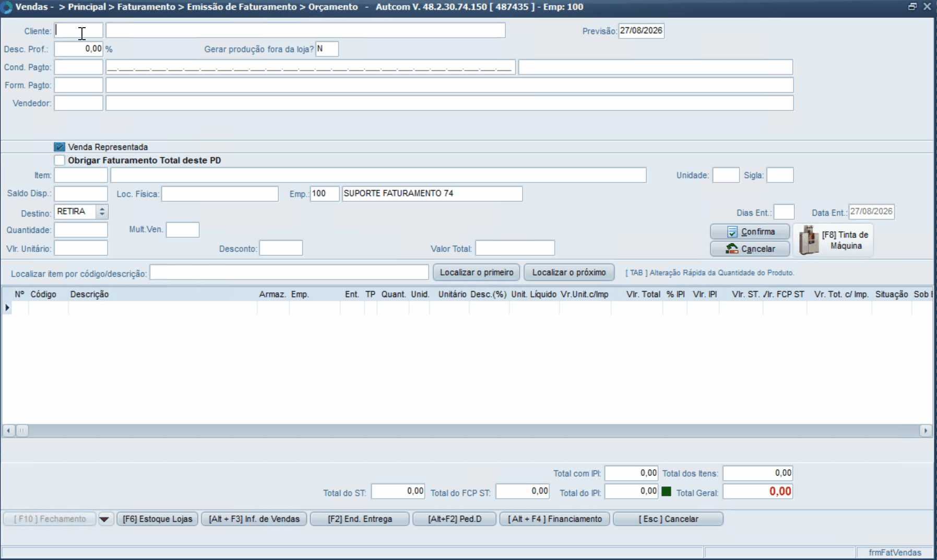937x560 pixels.
Task: Click the Cliente name field
Action: pos(305,31)
